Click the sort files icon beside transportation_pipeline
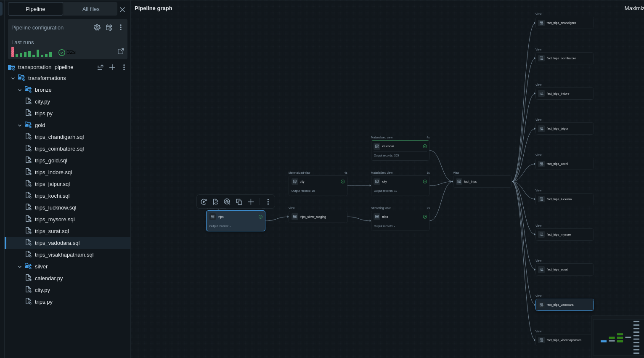 100,67
